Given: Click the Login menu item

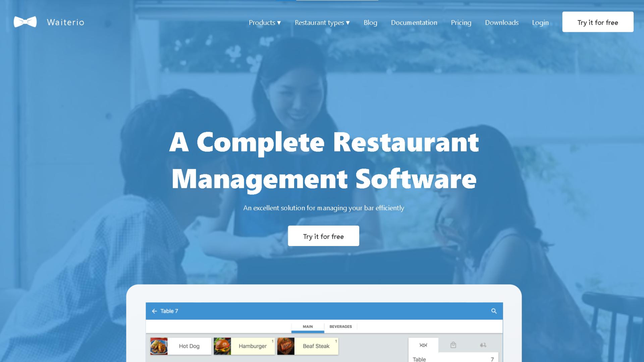Looking at the screenshot, I should tap(540, 22).
